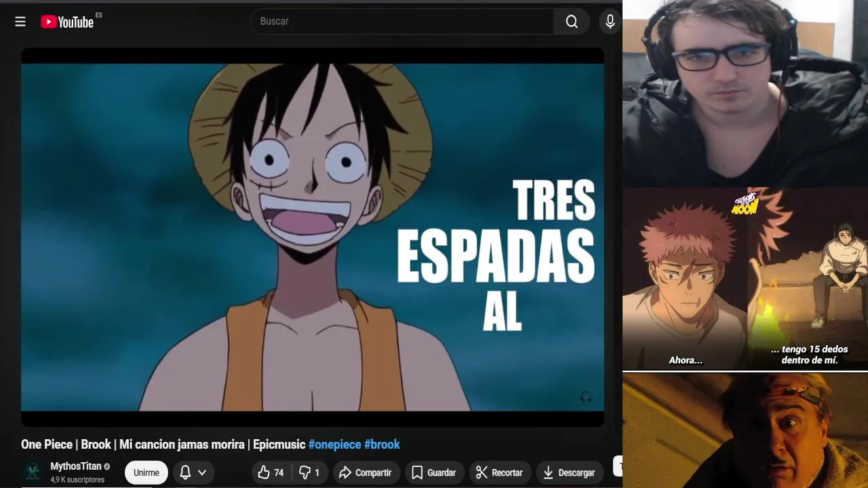Toggle the notification bell for MythosTitan

point(185,472)
